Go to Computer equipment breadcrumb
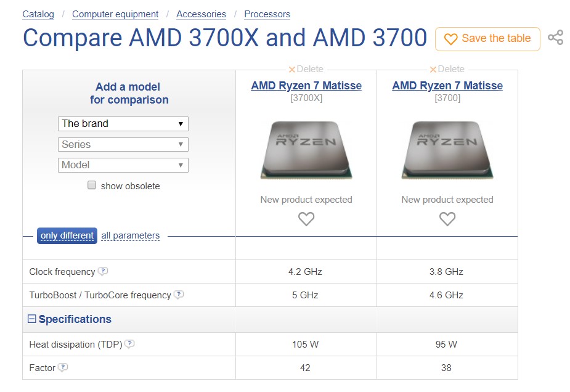This screenshot has width=570, height=392. [115, 14]
